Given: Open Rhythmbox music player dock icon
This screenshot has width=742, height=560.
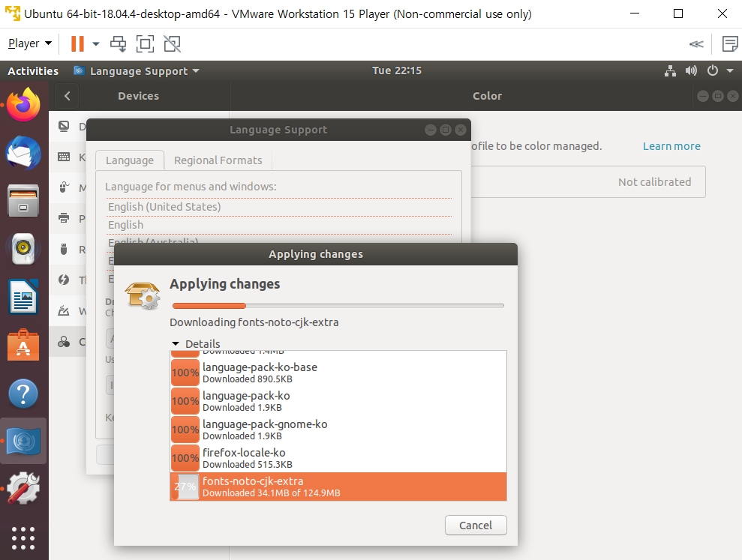Looking at the screenshot, I should tap(23, 249).
